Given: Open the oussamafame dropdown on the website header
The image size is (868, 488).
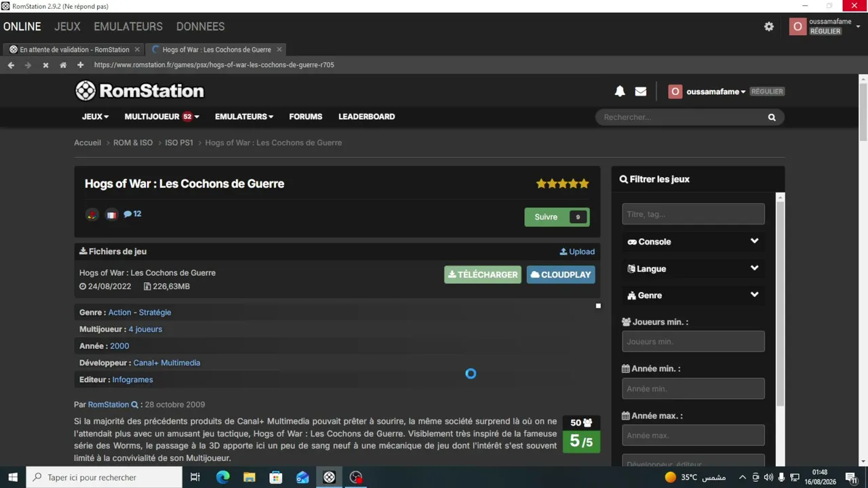Looking at the screenshot, I should tap(715, 91).
